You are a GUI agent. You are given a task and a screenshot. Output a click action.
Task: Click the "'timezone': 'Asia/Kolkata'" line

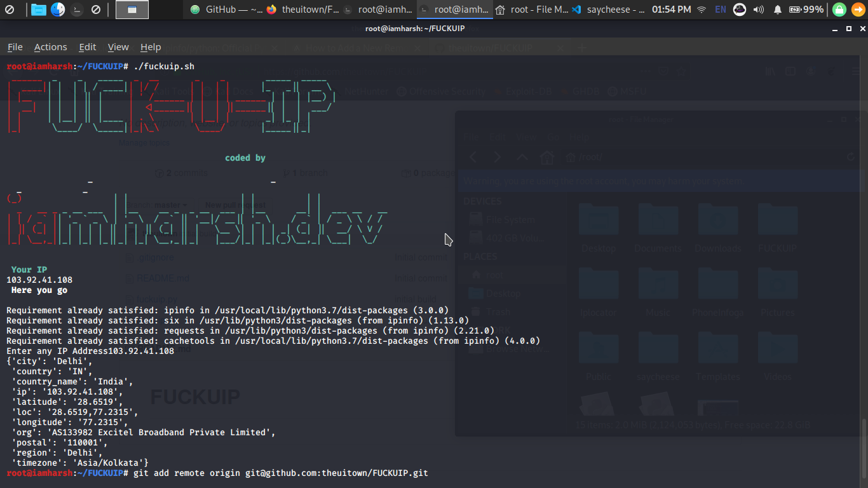(80, 463)
